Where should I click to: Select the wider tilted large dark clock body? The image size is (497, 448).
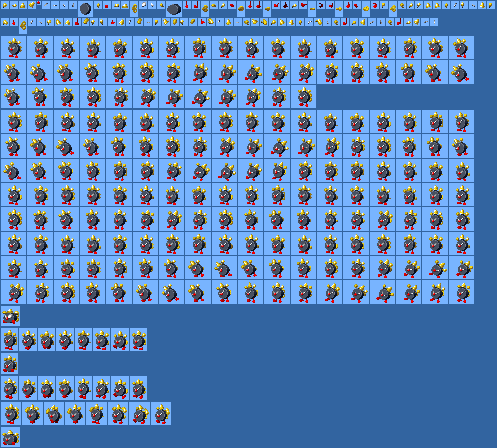tap(174, 9)
